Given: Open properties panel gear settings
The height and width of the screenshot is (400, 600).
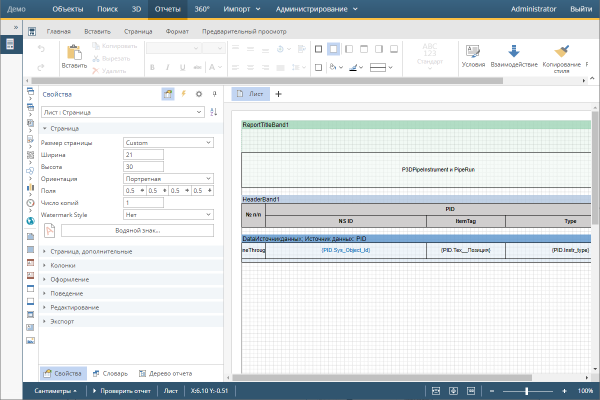Looking at the screenshot, I should click(x=199, y=93).
